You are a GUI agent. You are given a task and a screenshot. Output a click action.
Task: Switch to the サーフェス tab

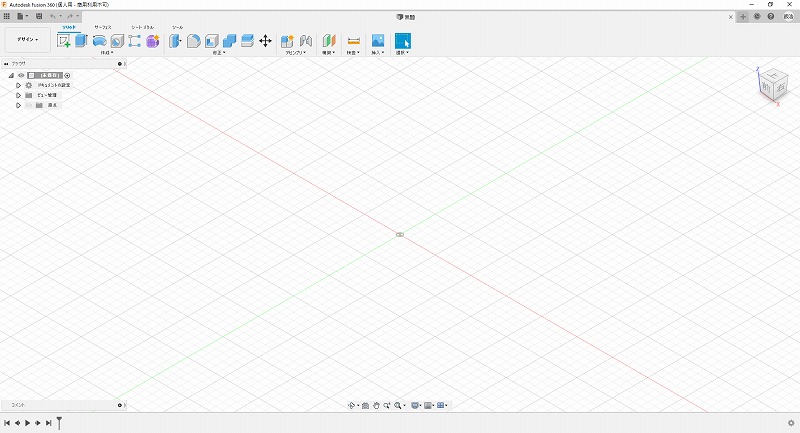[x=103, y=27]
